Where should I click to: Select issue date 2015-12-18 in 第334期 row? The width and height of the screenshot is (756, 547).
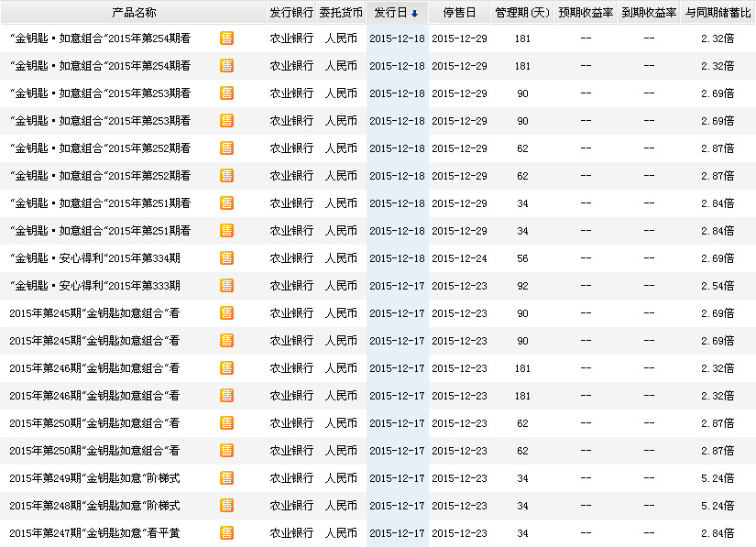pyautogui.click(x=397, y=258)
